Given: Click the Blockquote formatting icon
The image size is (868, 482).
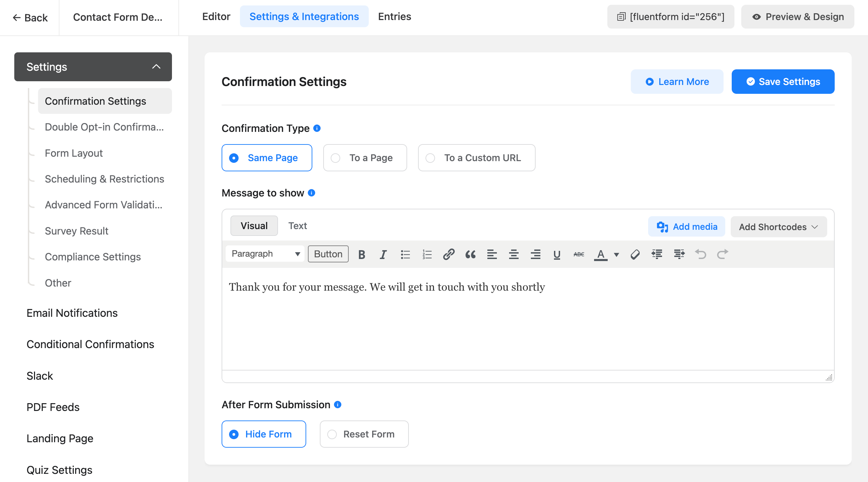Looking at the screenshot, I should [470, 254].
